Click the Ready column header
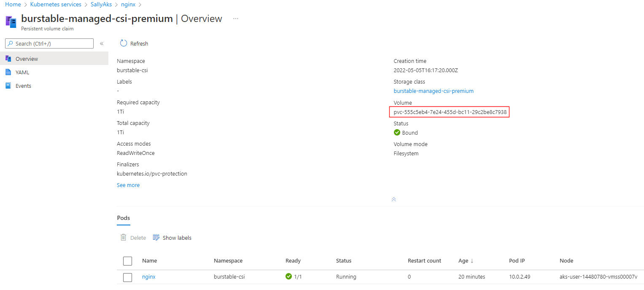Image resolution: width=644 pixels, height=290 pixels. pos(293,261)
